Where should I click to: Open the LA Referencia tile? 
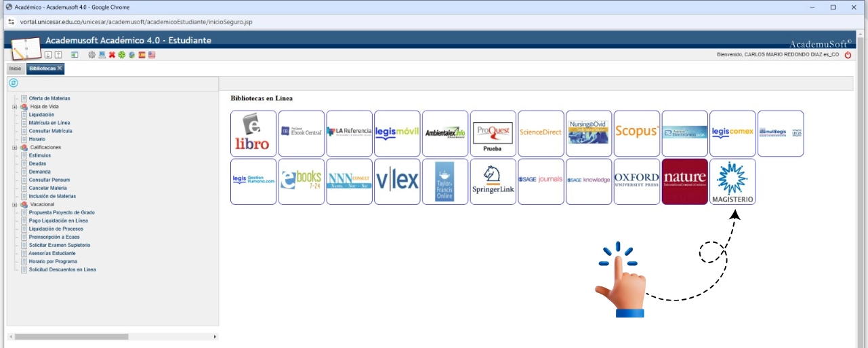(350, 134)
